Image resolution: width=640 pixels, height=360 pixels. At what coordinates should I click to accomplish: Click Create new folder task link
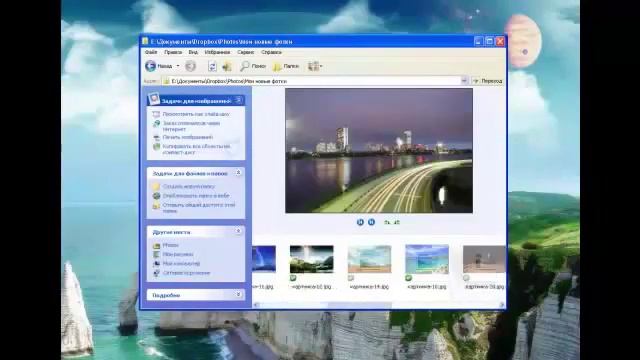pos(189,187)
